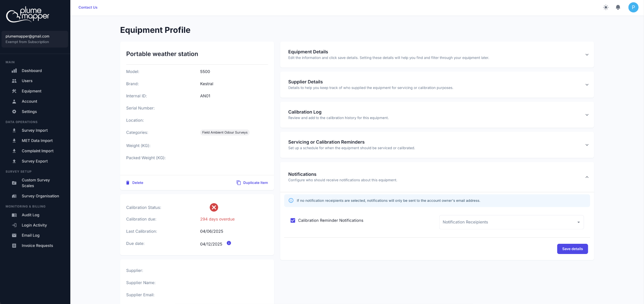Click the Invoice Requests list icon
This screenshot has height=304, width=644.
click(14, 246)
